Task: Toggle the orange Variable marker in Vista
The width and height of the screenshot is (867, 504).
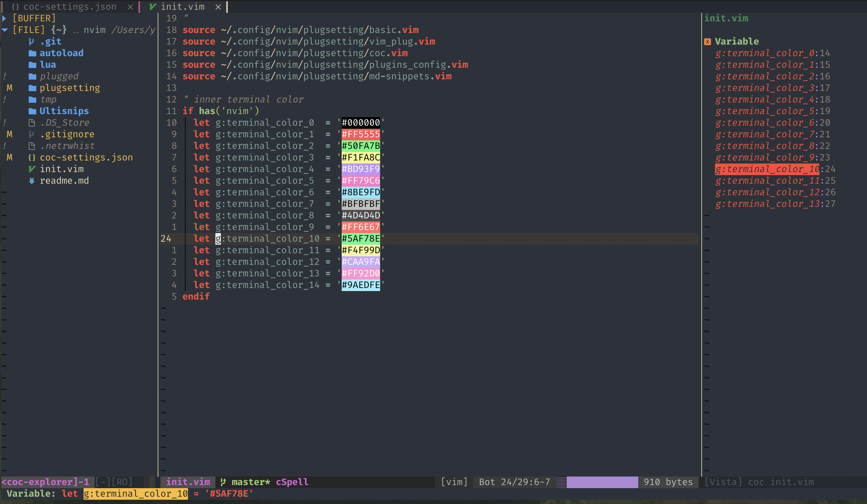Action: point(707,41)
